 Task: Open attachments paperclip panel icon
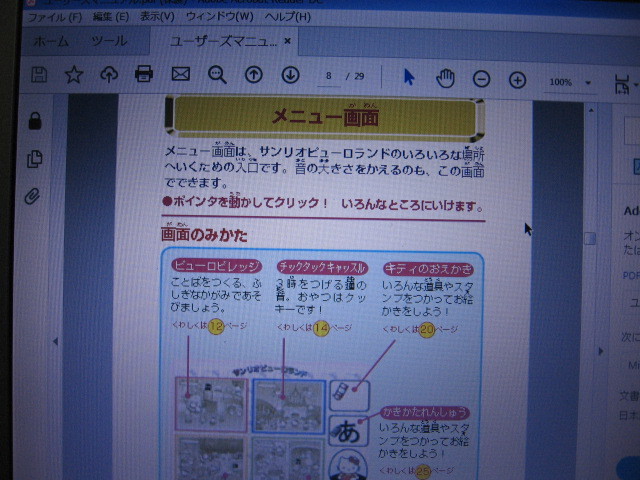[32, 196]
